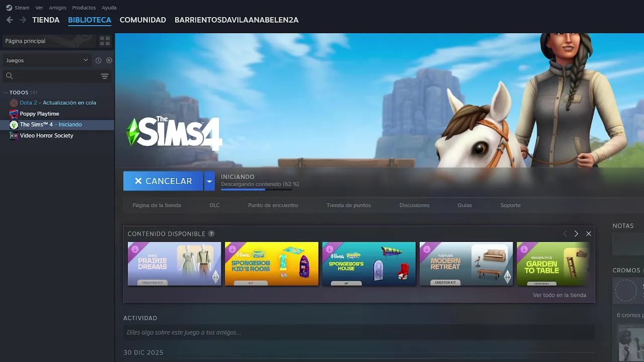Open the Juegos dropdown filter
This screenshot has height=362, width=644.
(x=47, y=60)
